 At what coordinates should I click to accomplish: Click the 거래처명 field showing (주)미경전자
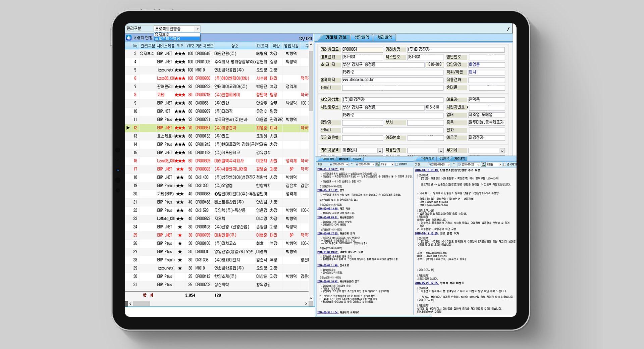[456, 49]
